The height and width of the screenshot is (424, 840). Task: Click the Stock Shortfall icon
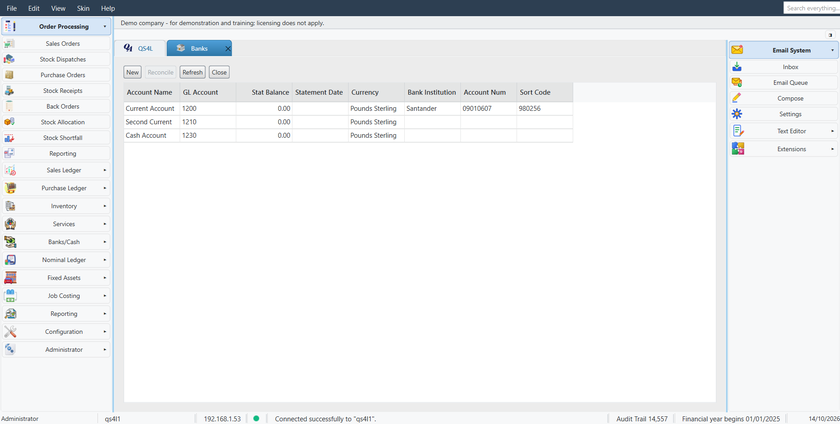point(9,138)
